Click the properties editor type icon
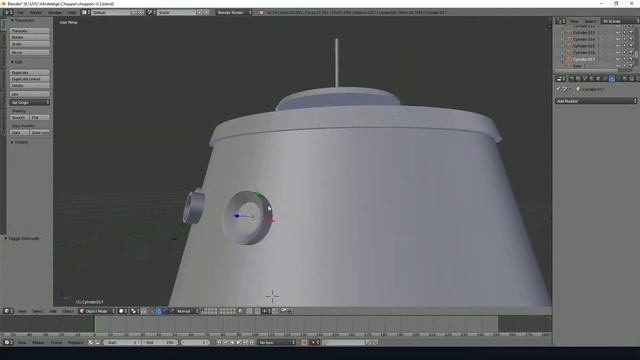 [560, 78]
